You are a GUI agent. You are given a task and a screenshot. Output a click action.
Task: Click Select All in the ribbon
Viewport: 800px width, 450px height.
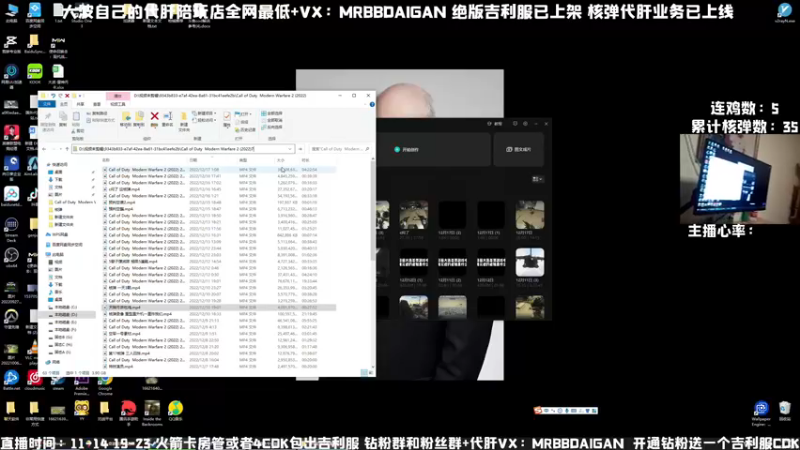click(x=272, y=113)
